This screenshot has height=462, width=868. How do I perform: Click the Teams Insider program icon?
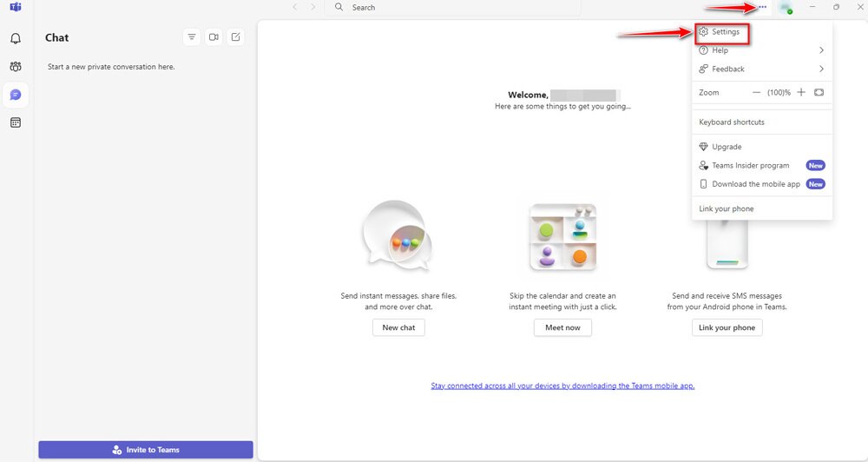pyautogui.click(x=704, y=166)
